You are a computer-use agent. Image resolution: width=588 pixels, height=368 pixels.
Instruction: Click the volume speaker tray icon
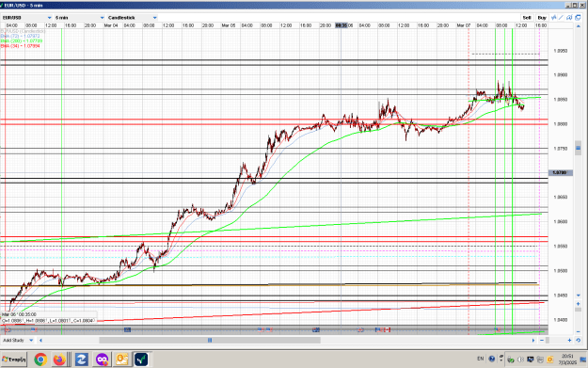pos(521,360)
